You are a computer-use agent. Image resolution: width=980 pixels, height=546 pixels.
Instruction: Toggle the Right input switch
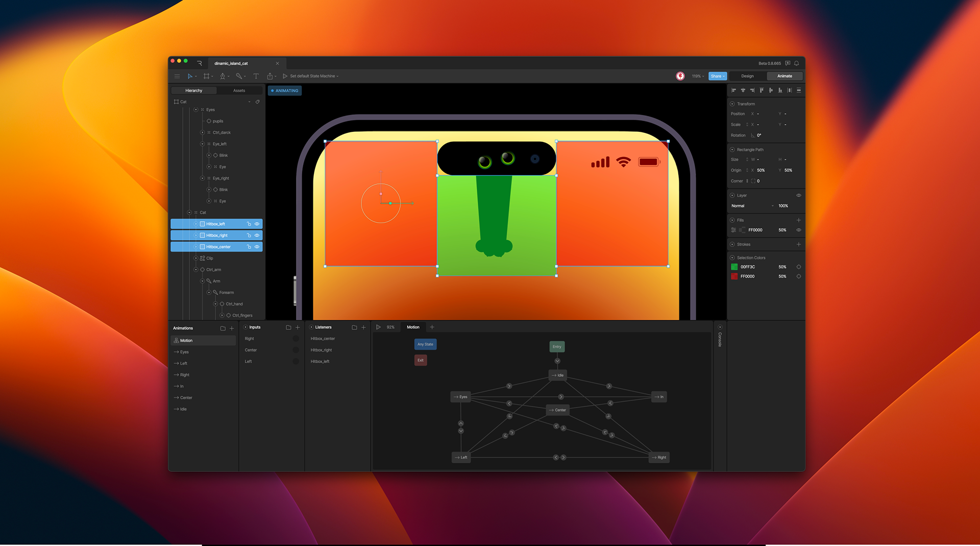coord(296,339)
